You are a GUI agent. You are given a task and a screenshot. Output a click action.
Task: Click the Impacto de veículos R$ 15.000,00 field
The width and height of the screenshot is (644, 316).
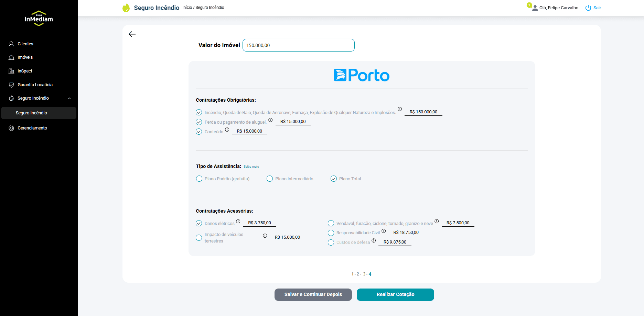click(x=288, y=237)
